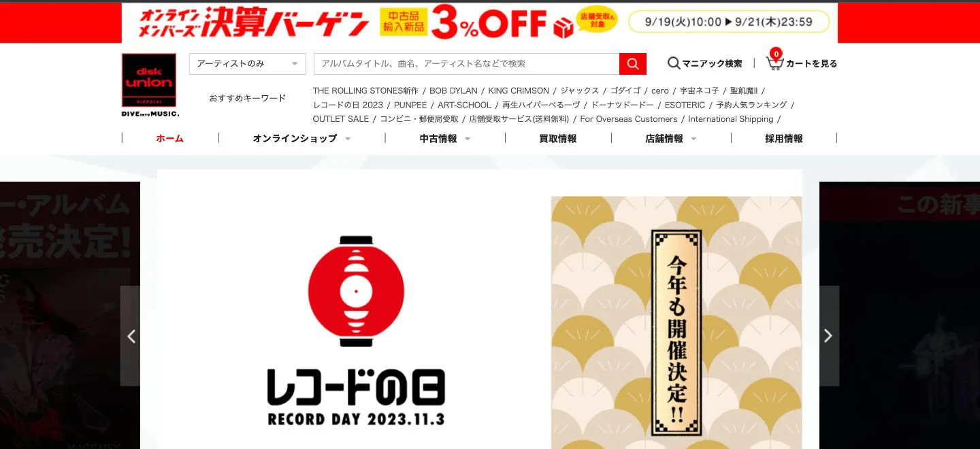Screen dimensions: 980x449
Task: Show the next carousel slide
Action: click(828, 336)
